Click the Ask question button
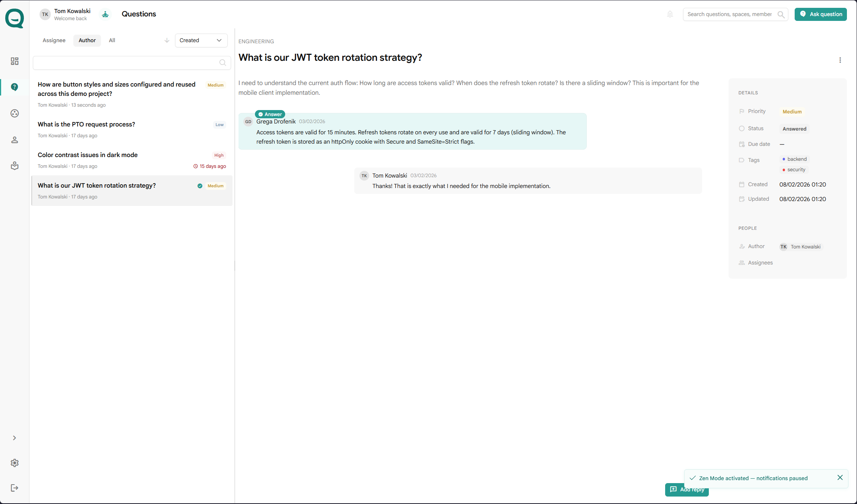The height and width of the screenshot is (504, 857). pos(820,14)
